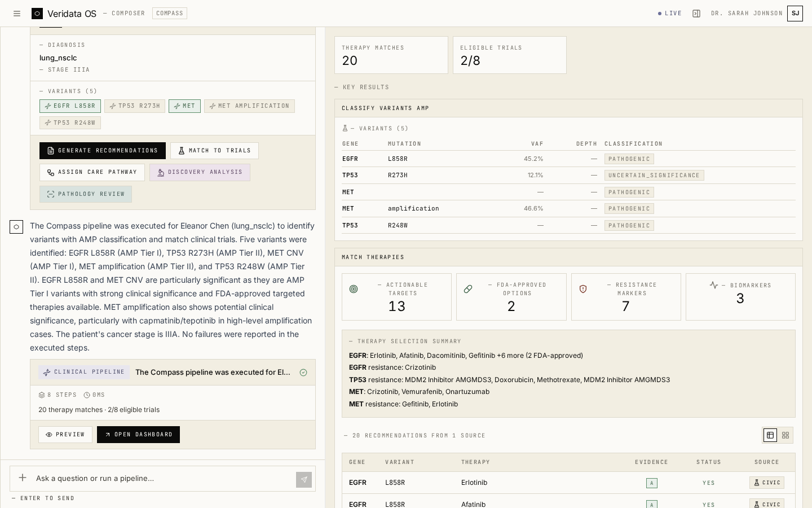Click the Preview button
812x508 pixels.
65,435
